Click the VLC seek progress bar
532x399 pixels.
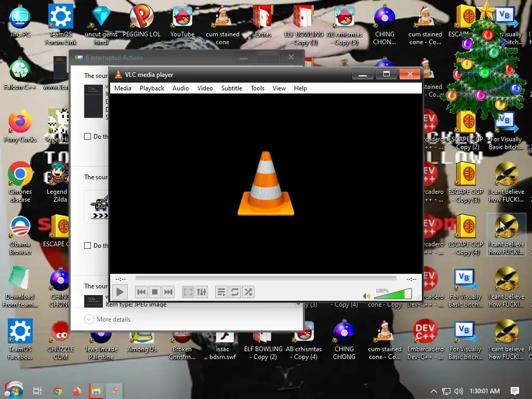pyautogui.click(x=265, y=278)
